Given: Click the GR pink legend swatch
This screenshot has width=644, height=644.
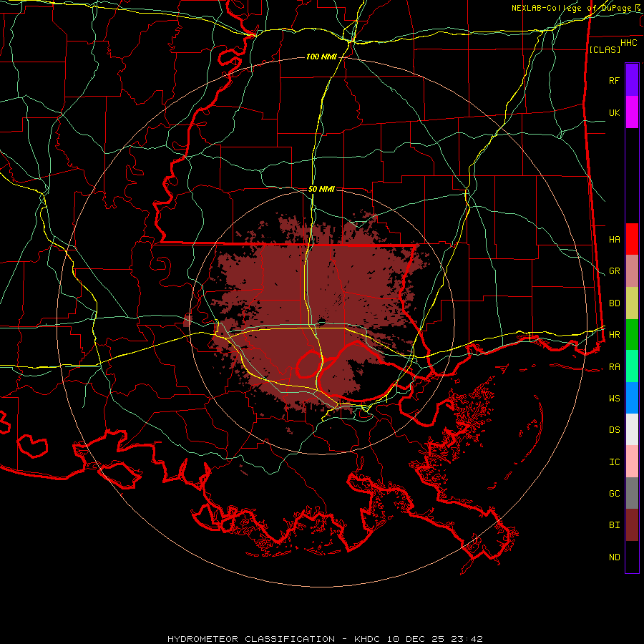Looking at the screenshot, I should point(632,271).
